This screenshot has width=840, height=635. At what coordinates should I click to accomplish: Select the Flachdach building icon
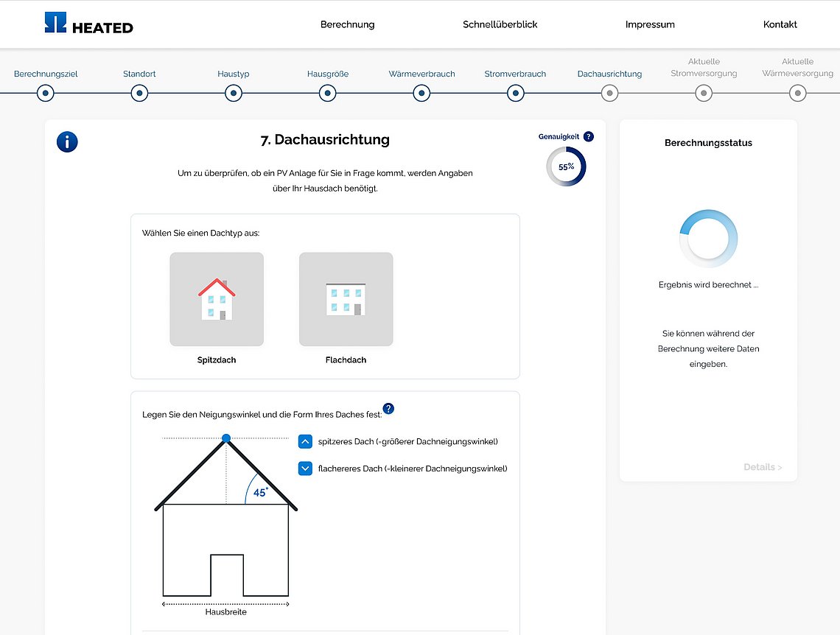click(x=346, y=299)
